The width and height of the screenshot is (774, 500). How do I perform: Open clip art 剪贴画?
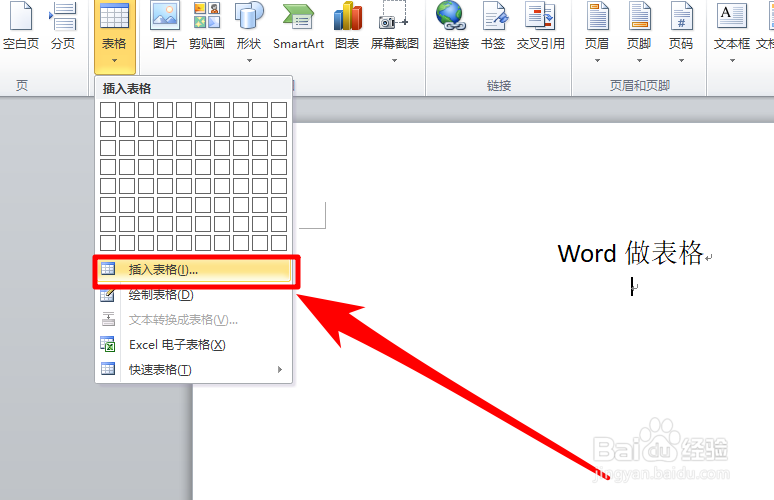(207, 26)
